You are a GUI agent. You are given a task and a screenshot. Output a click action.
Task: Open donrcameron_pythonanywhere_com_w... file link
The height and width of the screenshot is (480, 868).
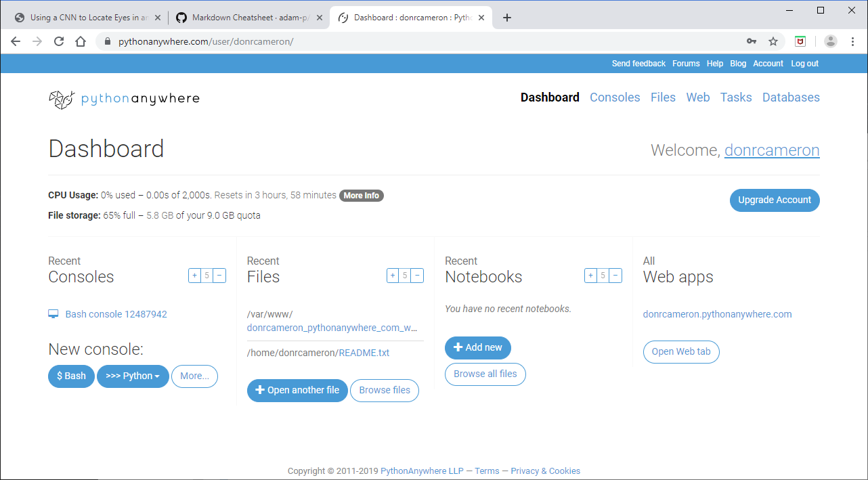click(332, 328)
